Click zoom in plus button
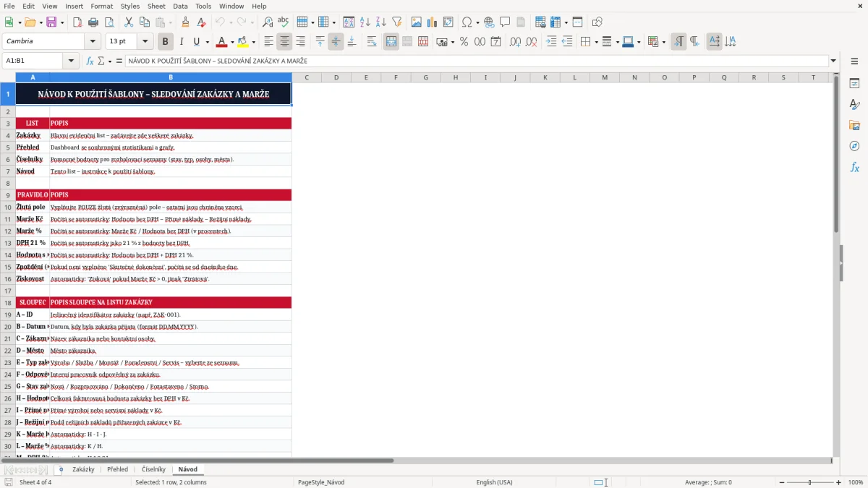This screenshot has height=488, width=868. [x=839, y=482]
